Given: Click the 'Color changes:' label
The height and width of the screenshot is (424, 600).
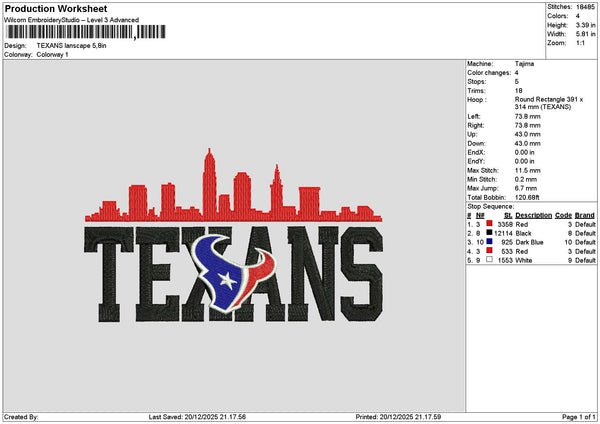Looking at the screenshot, I should (x=489, y=73).
